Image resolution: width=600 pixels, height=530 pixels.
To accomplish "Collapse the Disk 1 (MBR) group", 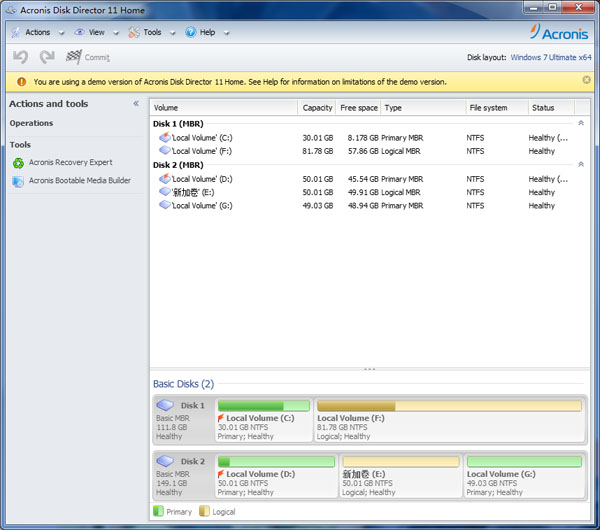I will click(x=581, y=123).
